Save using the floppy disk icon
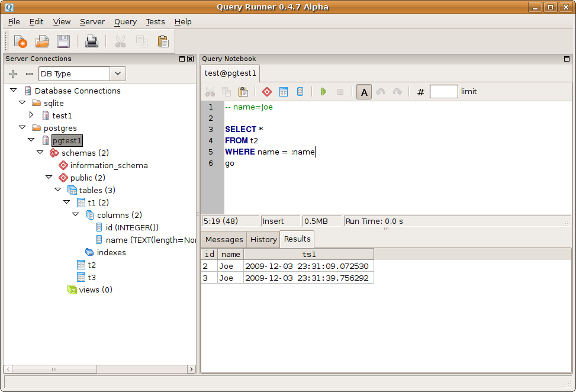Image resolution: width=576 pixels, height=392 pixels. click(x=63, y=41)
